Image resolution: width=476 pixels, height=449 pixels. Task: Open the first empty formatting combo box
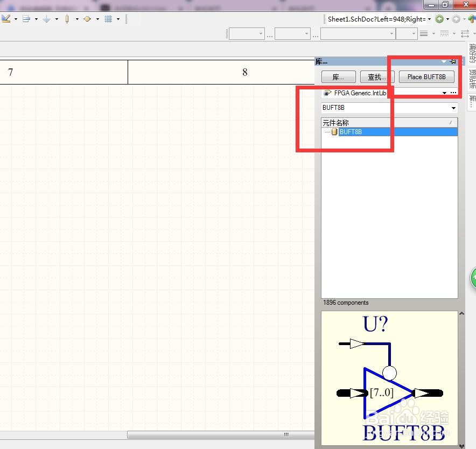click(247, 33)
